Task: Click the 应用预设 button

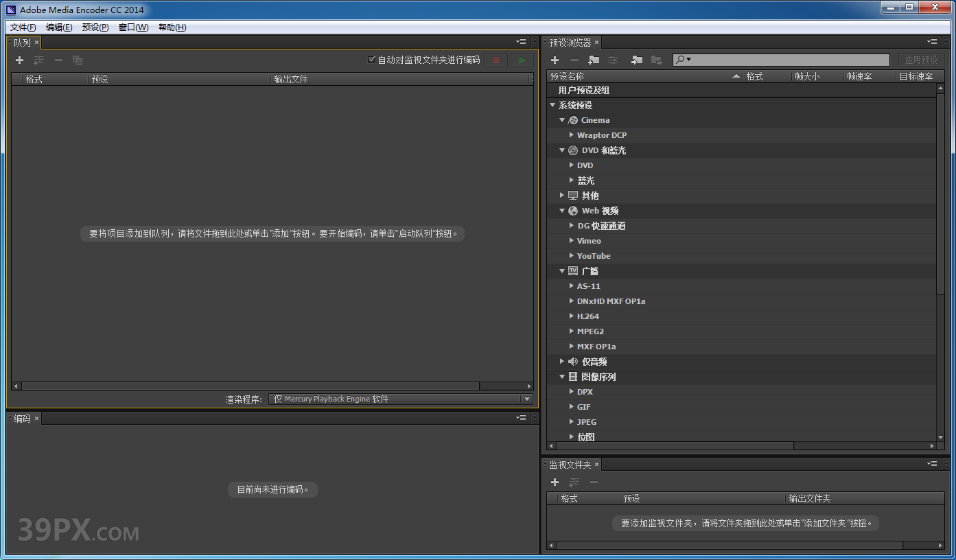Action: pyautogui.click(x=922, y=60)
